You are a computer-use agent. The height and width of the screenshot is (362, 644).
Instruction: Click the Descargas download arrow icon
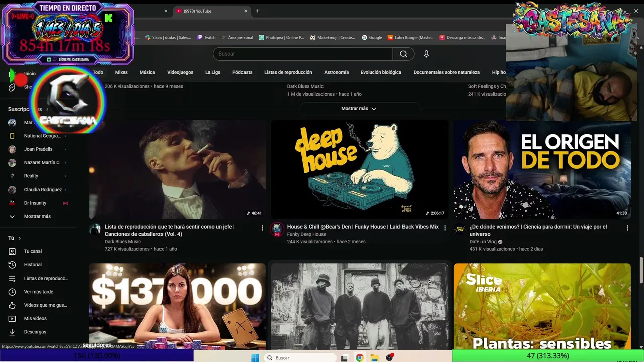pos(12,332)
